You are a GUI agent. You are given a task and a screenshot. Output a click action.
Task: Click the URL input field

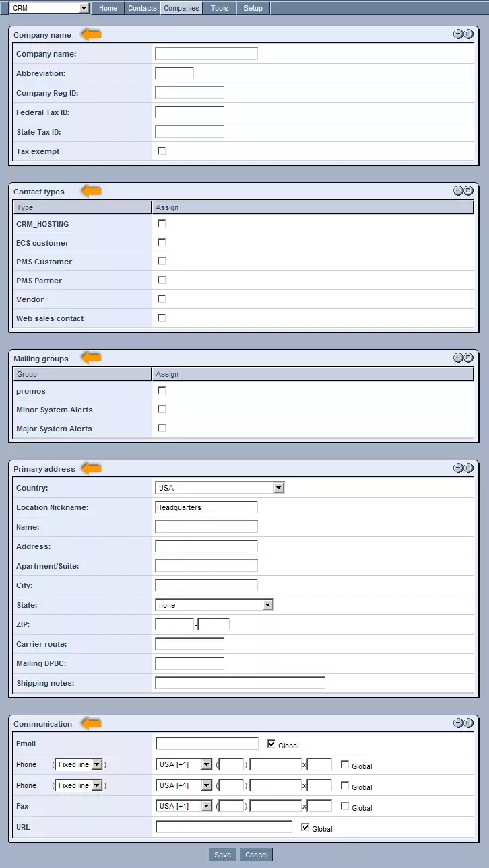tap(224, 827)
